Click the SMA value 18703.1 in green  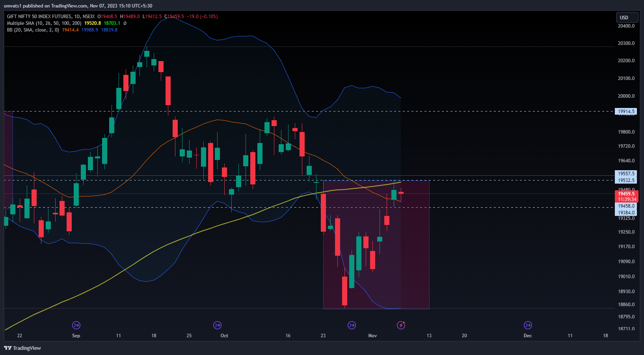112,23
